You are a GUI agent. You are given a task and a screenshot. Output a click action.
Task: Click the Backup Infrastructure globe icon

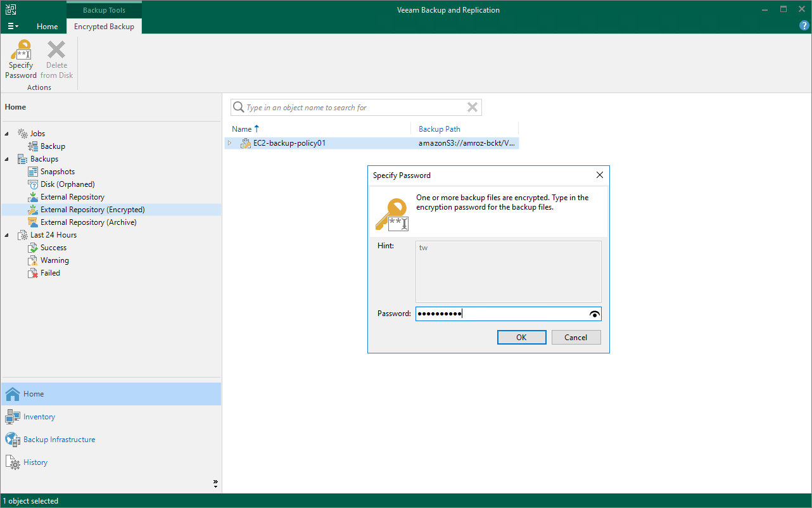tap(13, 440)
